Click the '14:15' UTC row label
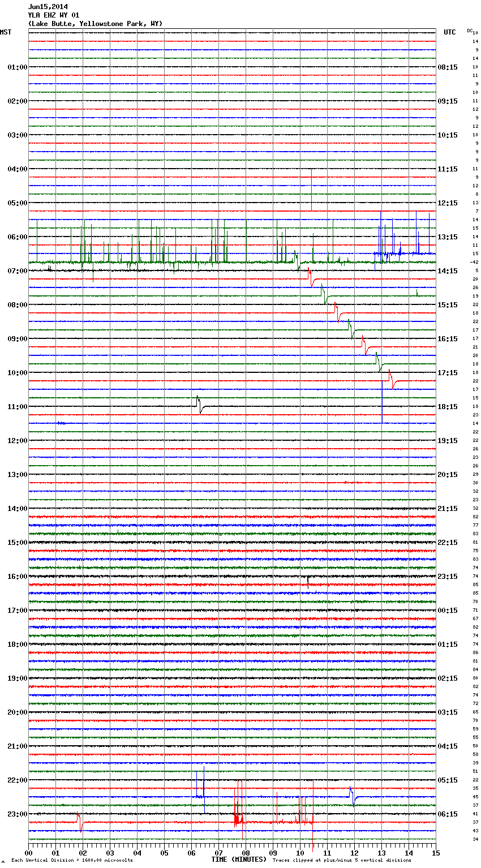The width and height of the screenshot is (481, 868). pos(448,271)
